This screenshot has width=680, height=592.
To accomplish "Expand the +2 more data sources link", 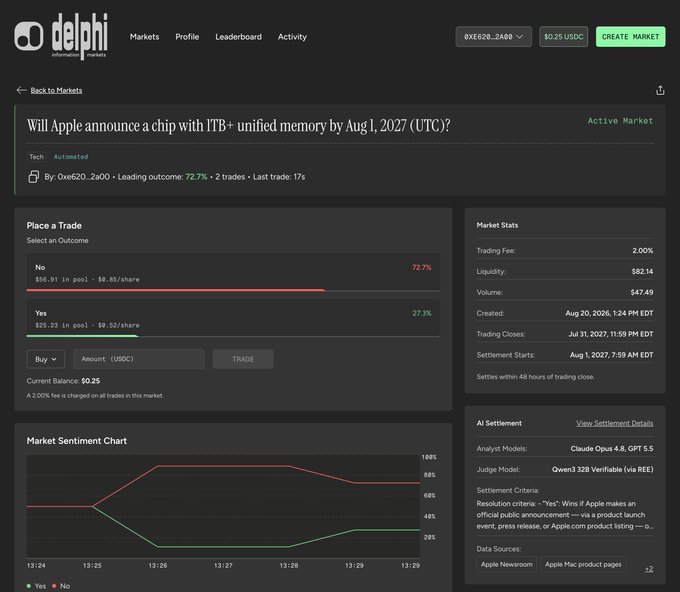I will coord(649,569).
